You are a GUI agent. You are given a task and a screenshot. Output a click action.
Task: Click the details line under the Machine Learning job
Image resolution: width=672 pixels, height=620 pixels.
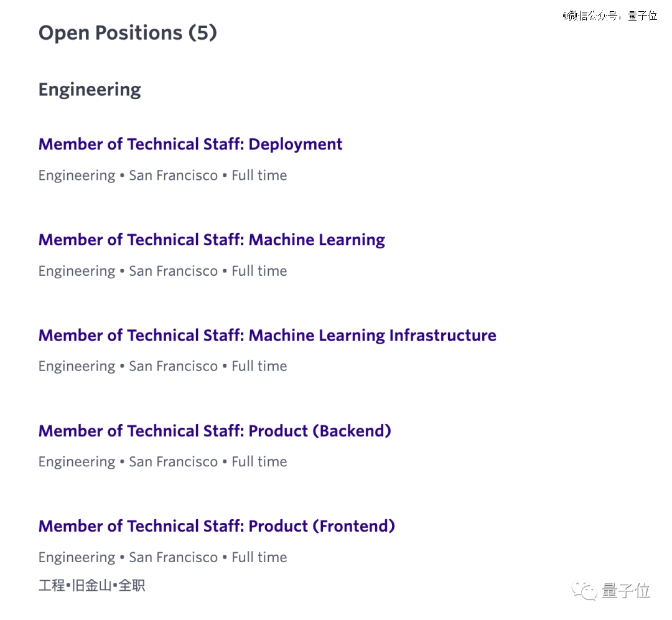tap(163, 271)
